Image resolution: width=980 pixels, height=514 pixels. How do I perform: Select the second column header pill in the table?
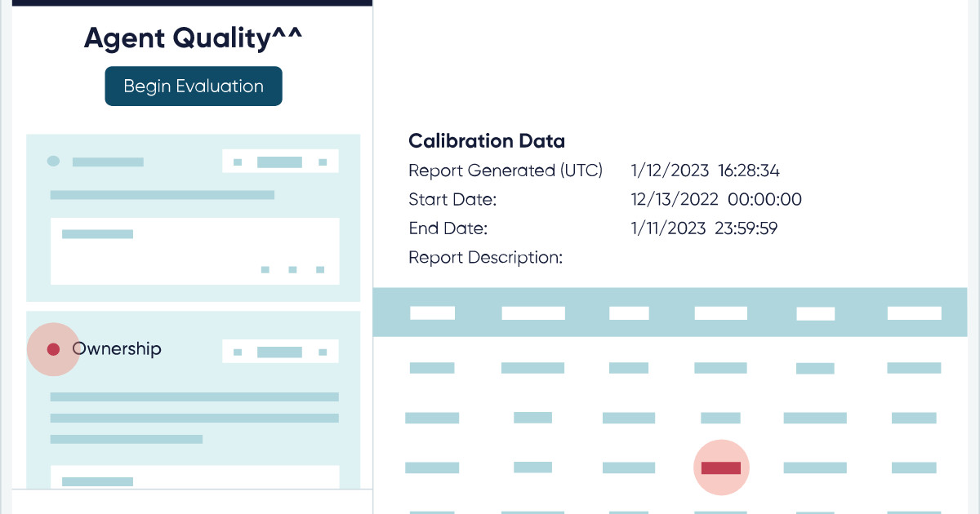[532, 312]
